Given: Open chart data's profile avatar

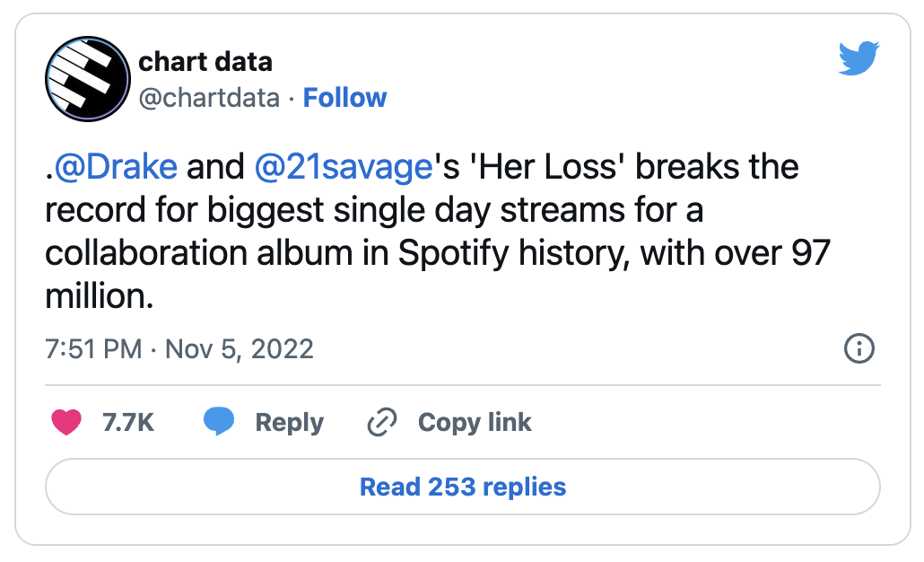Looking at the screenshot, I should click(88, 79).
